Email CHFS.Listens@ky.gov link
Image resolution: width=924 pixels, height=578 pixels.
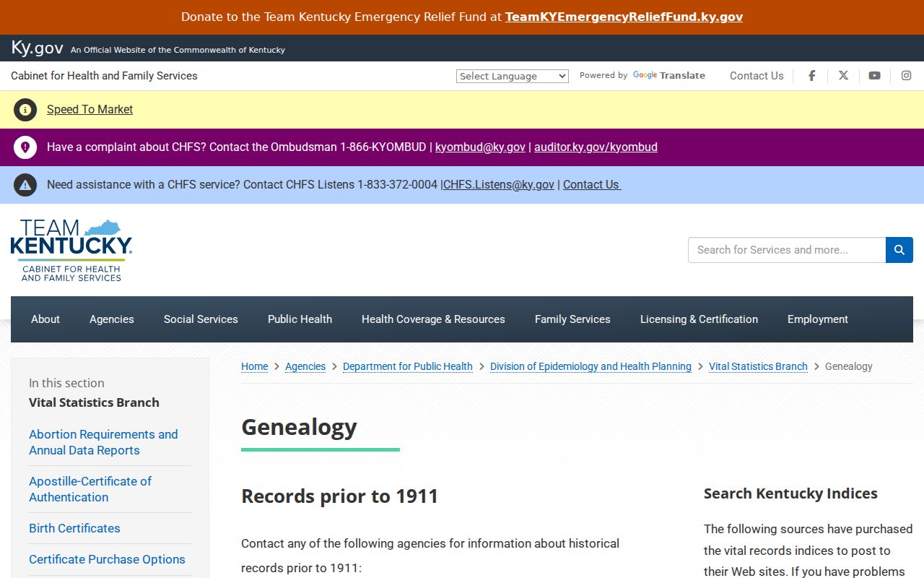499,185
